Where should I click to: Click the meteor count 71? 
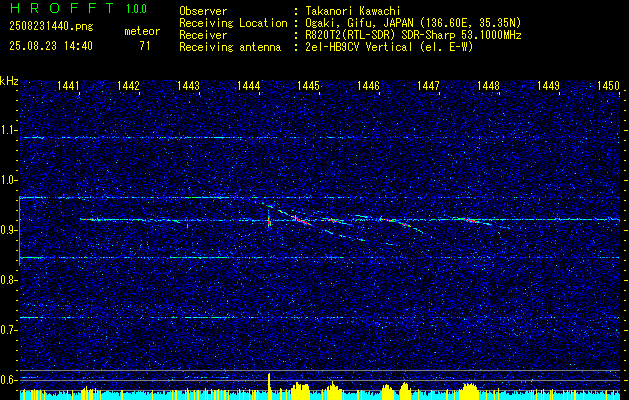pyautogui.click(x=144, y=46)
